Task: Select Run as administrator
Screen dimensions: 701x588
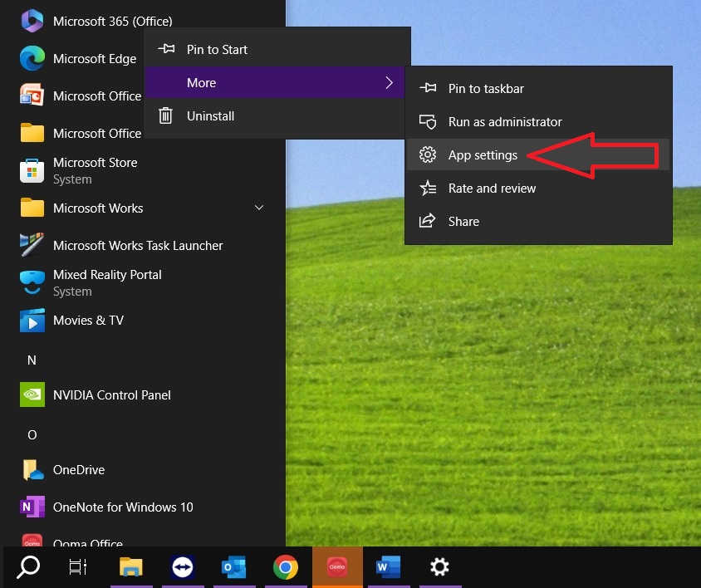Action: (538, 121)
